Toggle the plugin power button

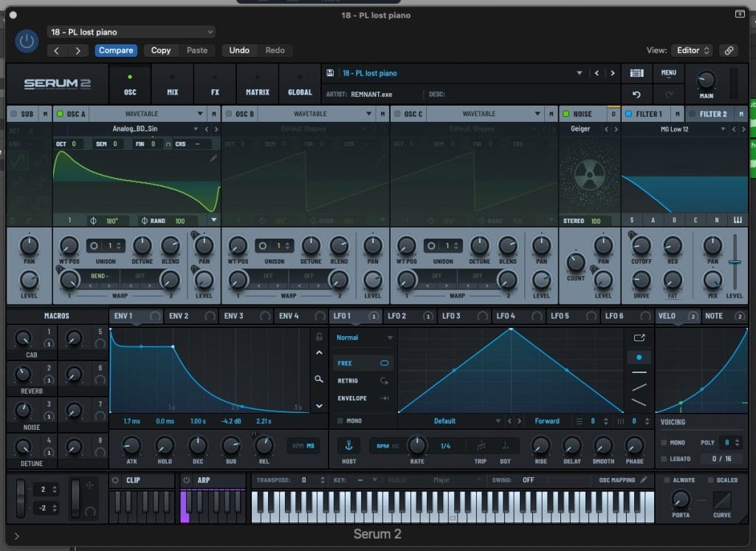pyautogui.click(x=27, y=41)
